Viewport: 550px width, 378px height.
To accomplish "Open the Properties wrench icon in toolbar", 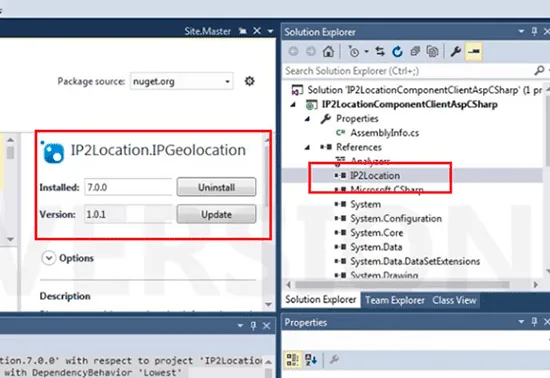I will [456, 52].
